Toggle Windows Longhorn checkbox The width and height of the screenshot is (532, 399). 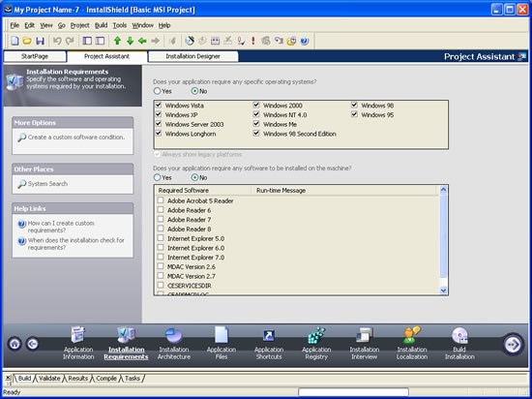[x=159, y=134]
